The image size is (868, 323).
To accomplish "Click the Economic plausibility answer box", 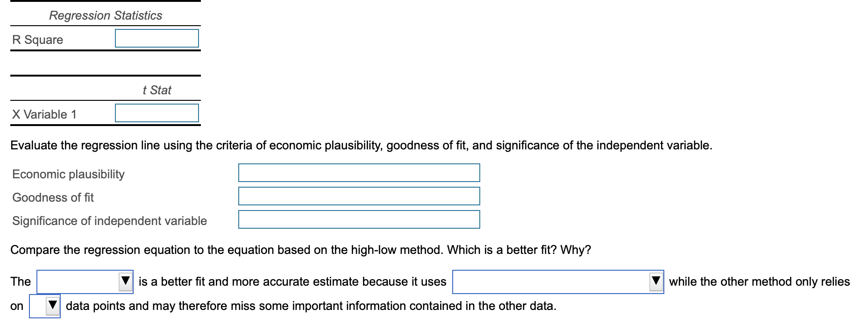I will pyautogui.click(x=359, y=173).
